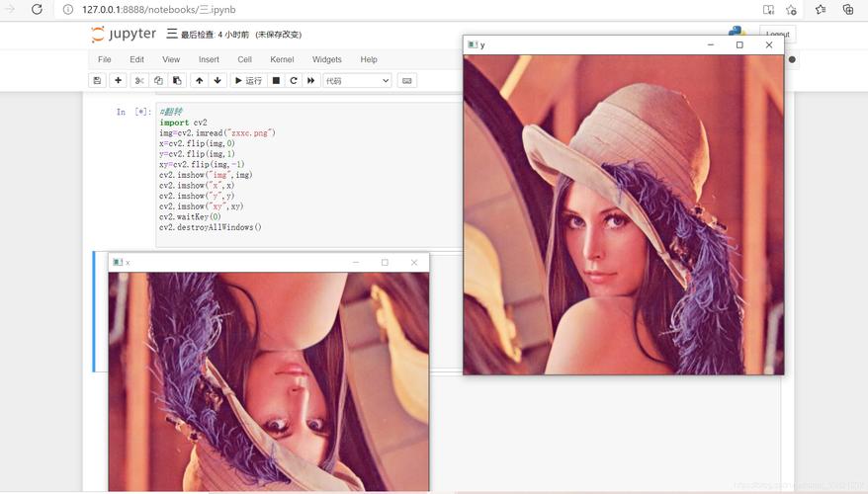Minimize the y image window
The width and height of the screenshot is (868, 494).
pyautogui.click(x=711, y=44)
